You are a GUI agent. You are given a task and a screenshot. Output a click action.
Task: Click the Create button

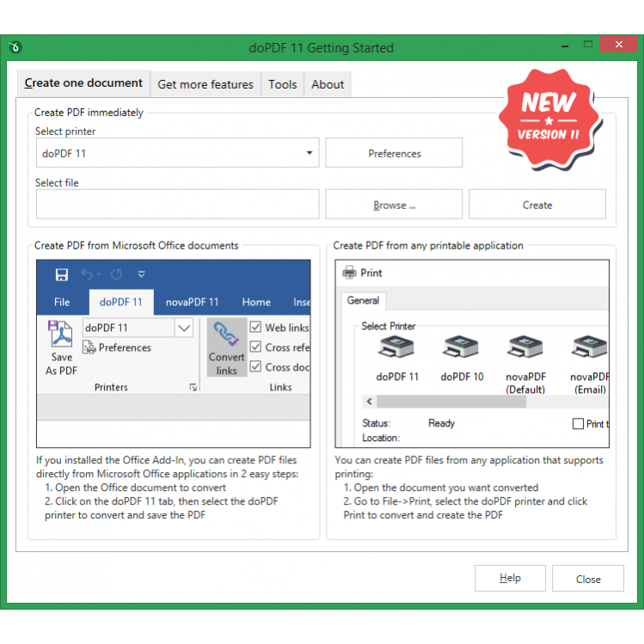pyautogui.click(x=537, y=204)
